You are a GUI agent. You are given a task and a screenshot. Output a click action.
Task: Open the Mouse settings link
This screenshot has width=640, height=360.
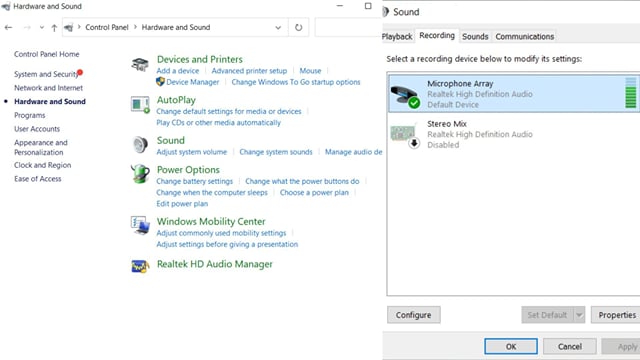pyautogui.click(x=310, y=71)
